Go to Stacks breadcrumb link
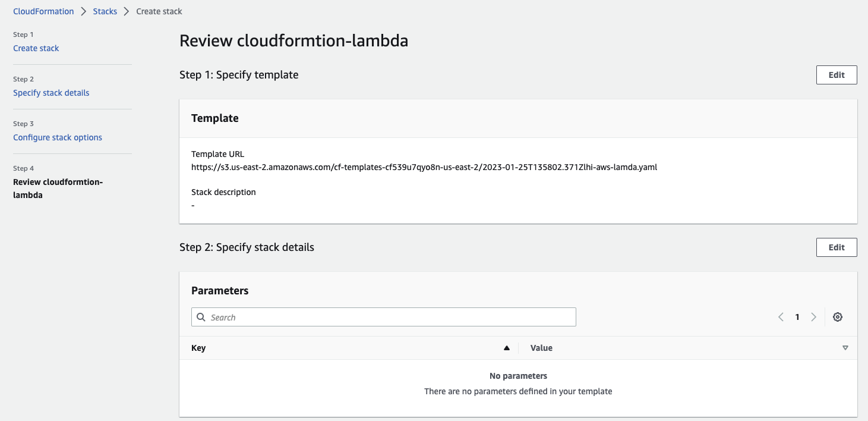This screenshot has height=421, width=868. point(105,11)
